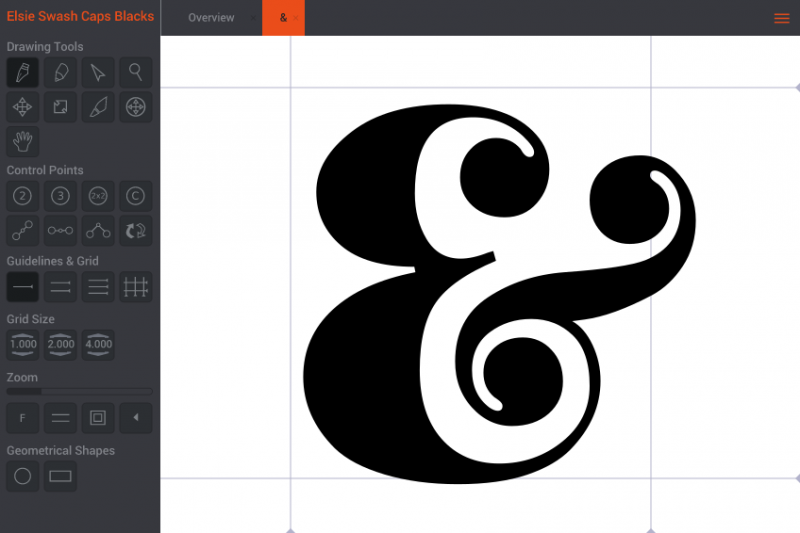Select the circled 2 control point mode
Image resolution: width=800 pixels, height=533 pixels.
pos(22,196)
